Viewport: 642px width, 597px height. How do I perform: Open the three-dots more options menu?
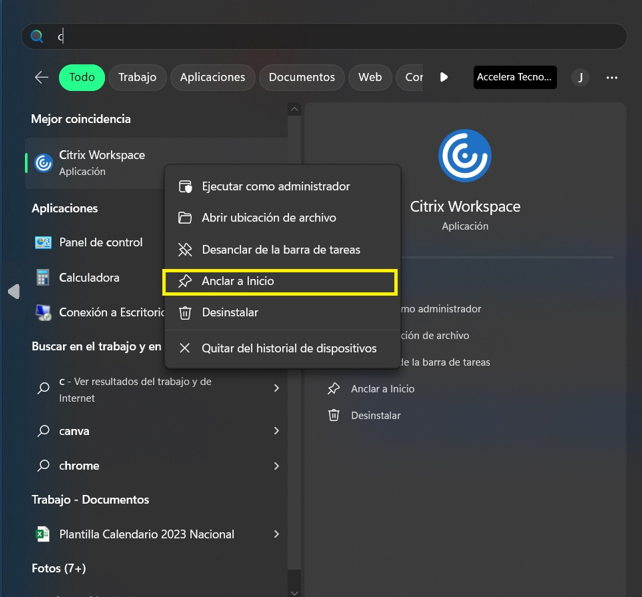point(612,77)
